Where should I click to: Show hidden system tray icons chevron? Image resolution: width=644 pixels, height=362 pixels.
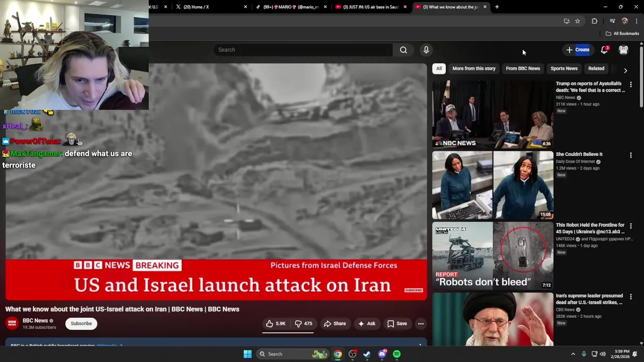[x=573, y=354]
